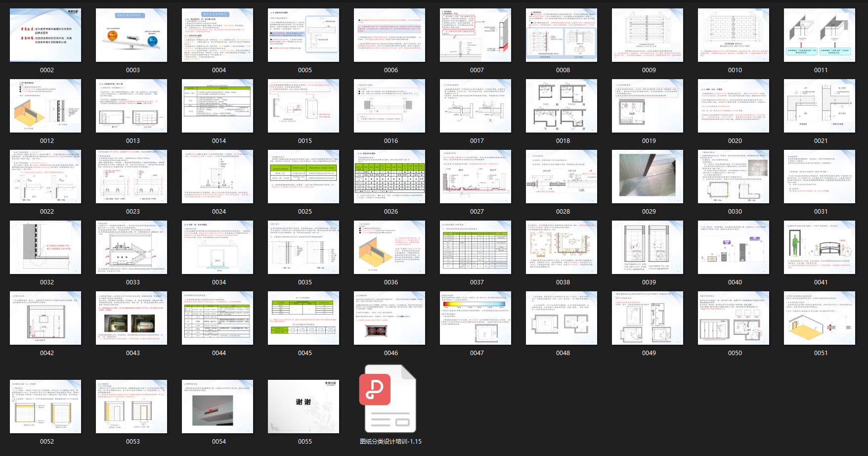This screenshot has width=868, height=456.
Task: Open thumbnail 0049
Action: (648, 318)
